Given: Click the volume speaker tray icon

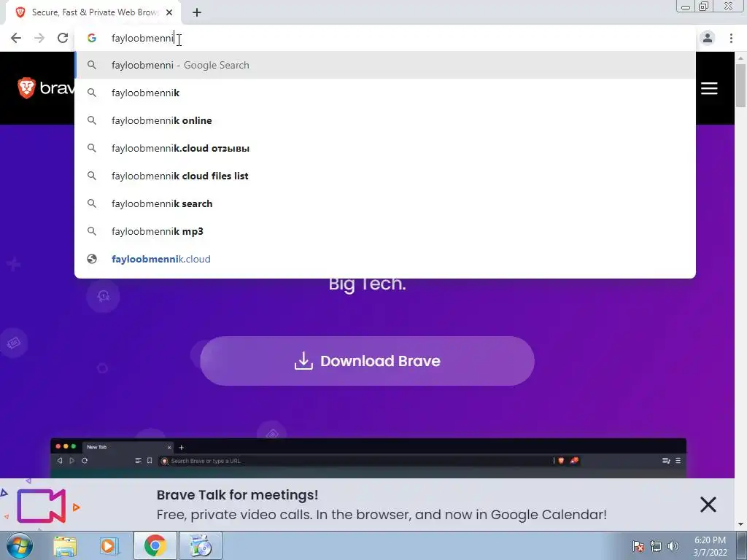Looking at the screenshot, I should coord(673,546).
